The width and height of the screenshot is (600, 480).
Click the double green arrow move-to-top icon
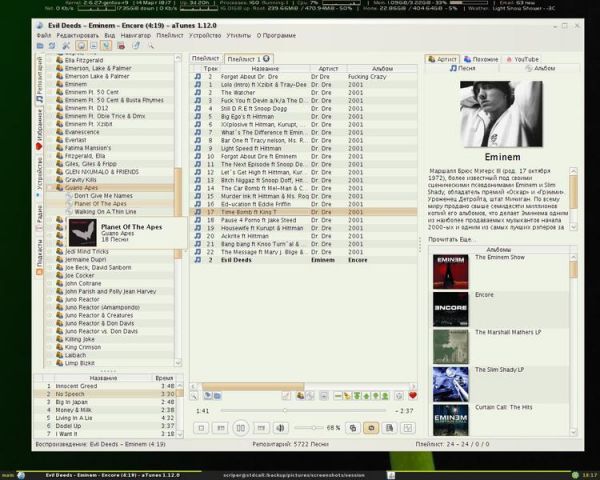pyautogui.click(x=357, y=396)
